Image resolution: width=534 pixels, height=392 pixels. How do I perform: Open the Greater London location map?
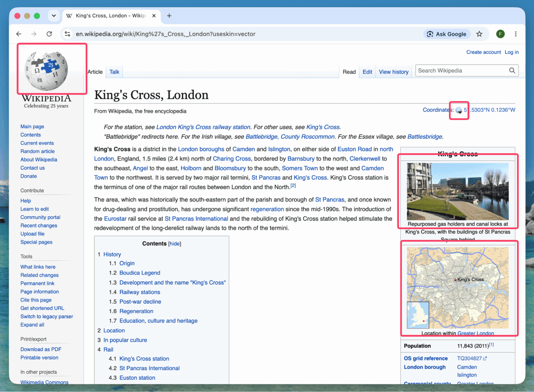point(458,288)
